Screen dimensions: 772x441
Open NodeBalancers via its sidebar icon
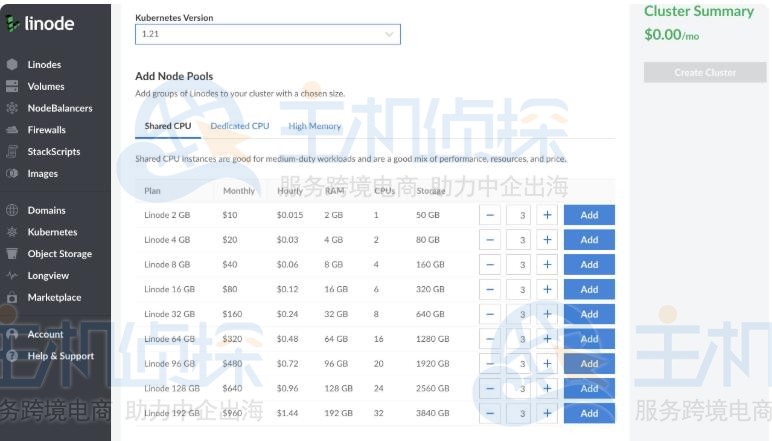(x=12, y=108)
